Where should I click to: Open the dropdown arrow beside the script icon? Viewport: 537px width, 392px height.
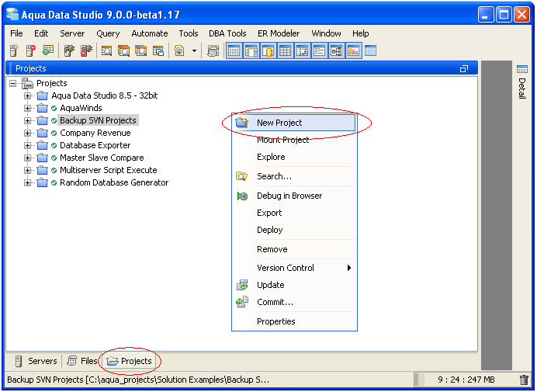194,51
